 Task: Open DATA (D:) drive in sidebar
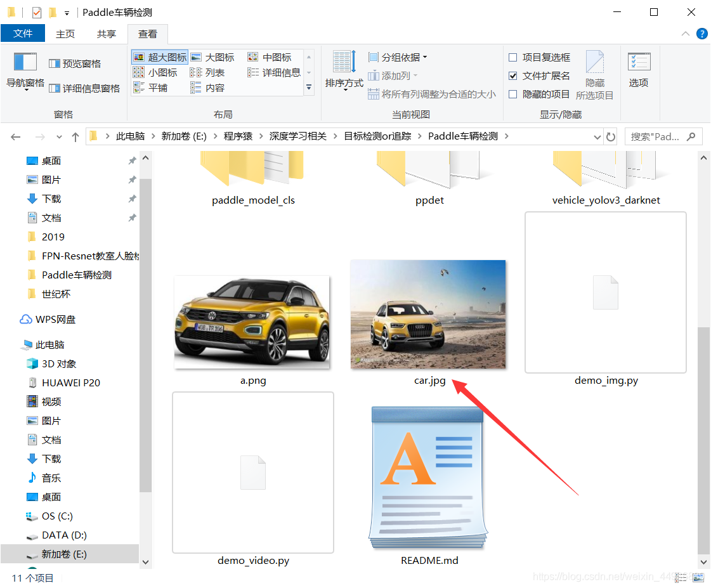56,535
